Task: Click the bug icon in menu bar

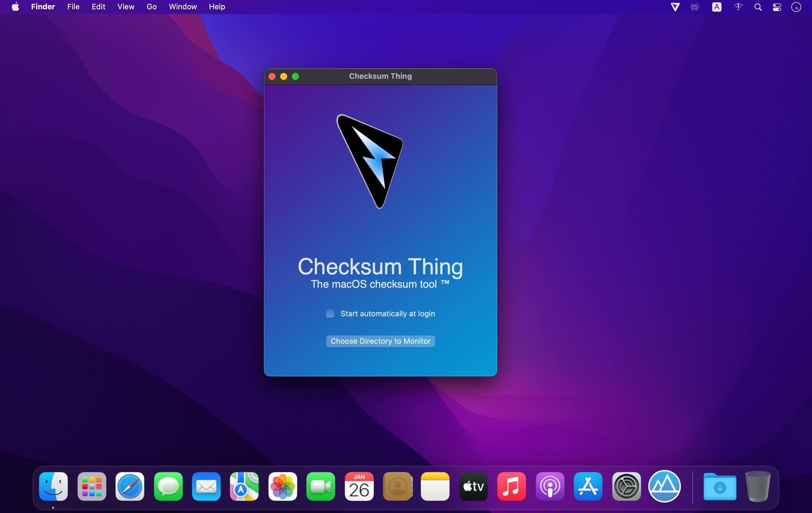Action: pyautogui.click(x=694, y=7)
